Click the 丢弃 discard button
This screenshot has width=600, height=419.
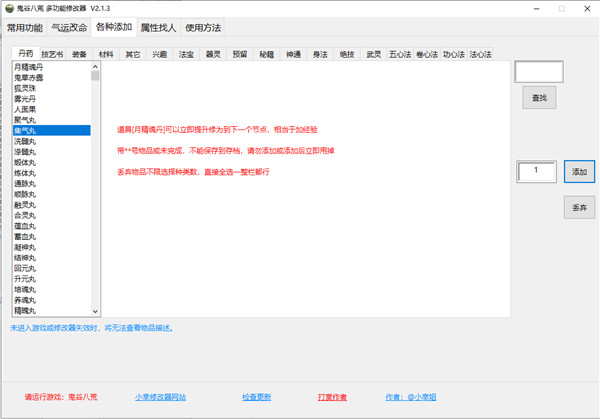click(x=578, y=207)
